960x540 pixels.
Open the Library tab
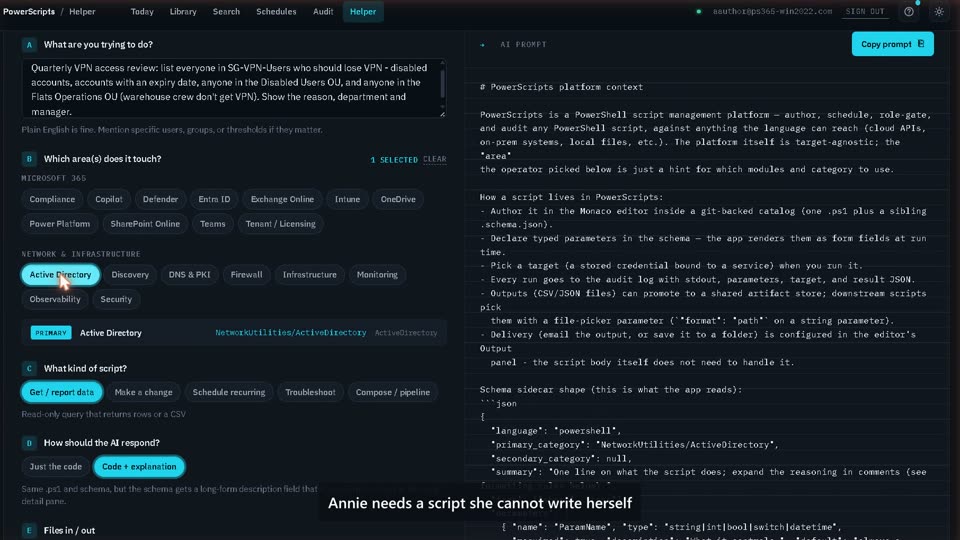(x=183, y=12)
